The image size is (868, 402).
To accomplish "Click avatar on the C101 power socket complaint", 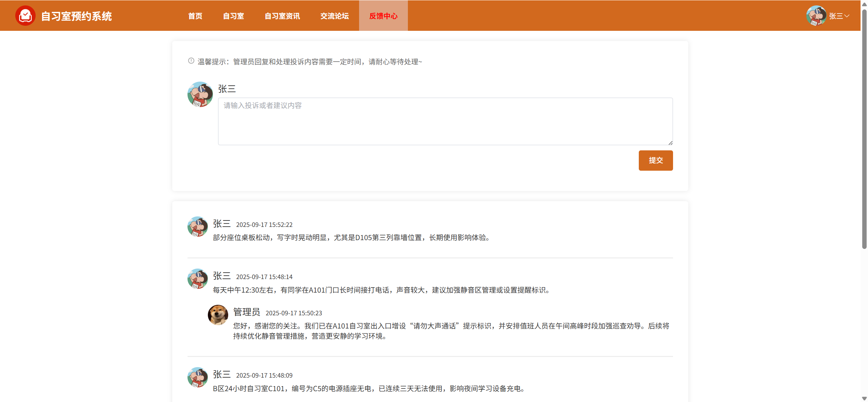I will tap(197, 377).
